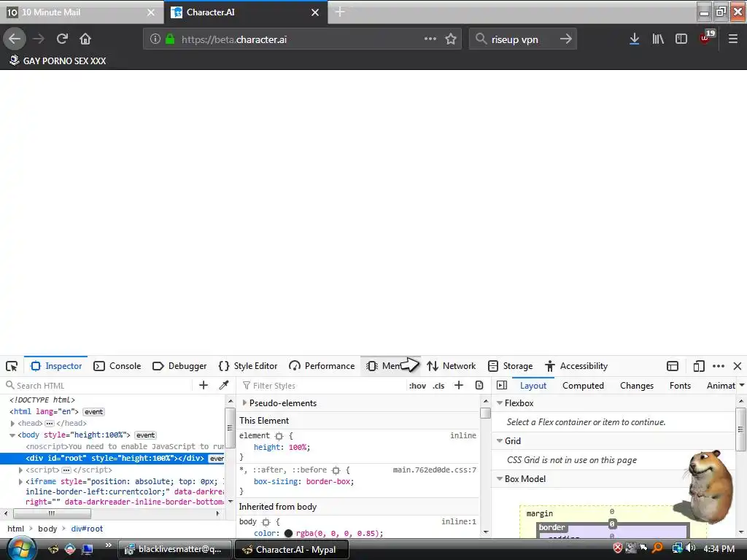Go back to the previous page
Image resolution: width=747 pixels, height=560 pixels.
15,39
